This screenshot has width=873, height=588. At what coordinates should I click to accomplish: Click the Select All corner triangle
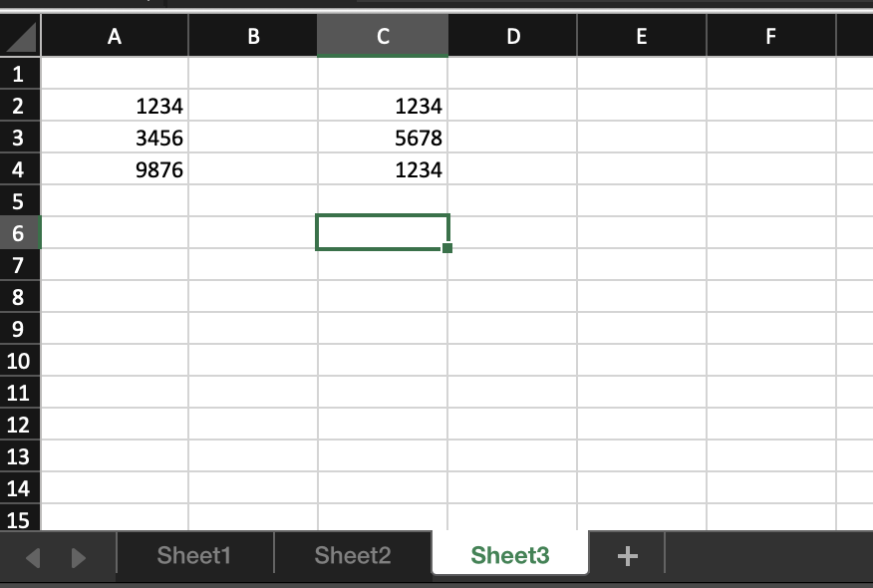pyautogui.click(x=21, y=36)
